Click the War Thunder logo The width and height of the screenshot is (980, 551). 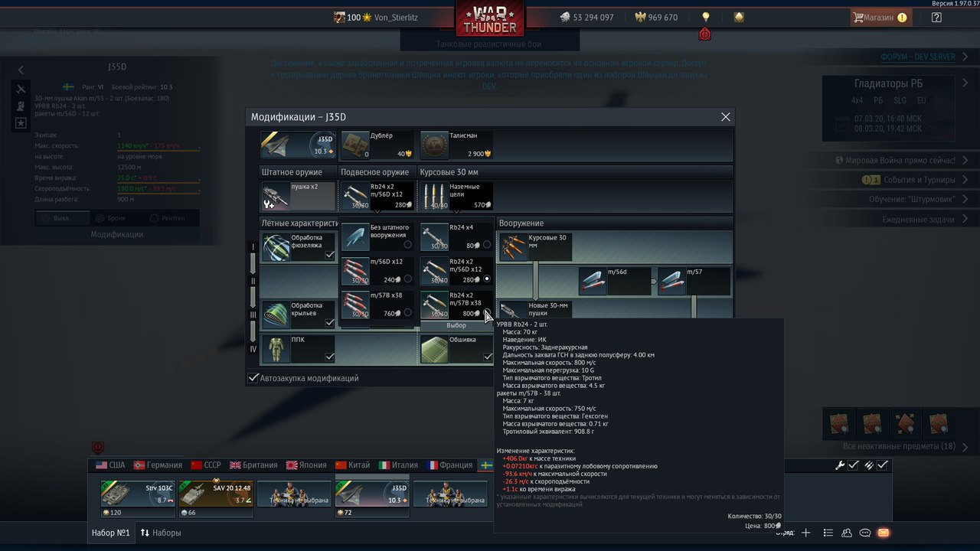(490, 18)
